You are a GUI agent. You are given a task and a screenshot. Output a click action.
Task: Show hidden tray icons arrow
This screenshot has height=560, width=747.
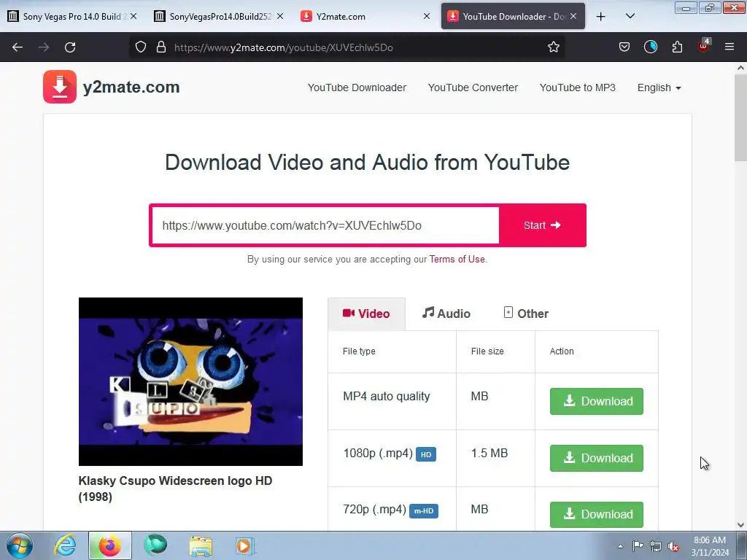click(x=620, y=546)
